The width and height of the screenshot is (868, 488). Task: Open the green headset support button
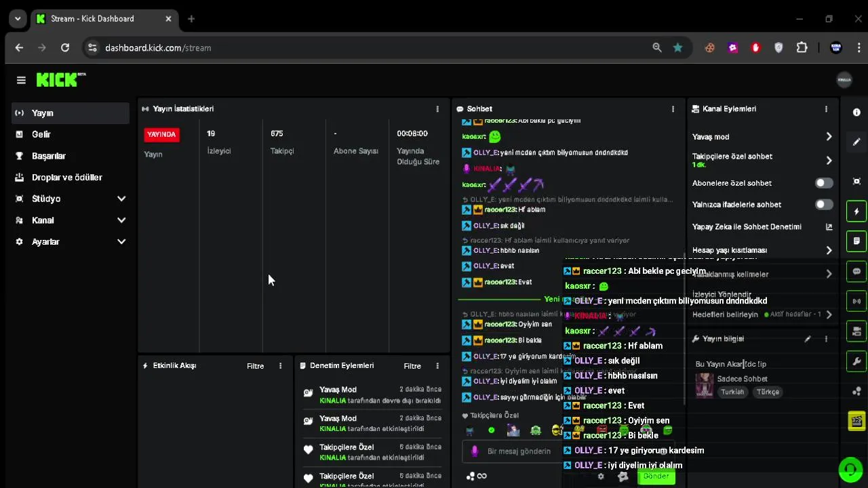850,469
